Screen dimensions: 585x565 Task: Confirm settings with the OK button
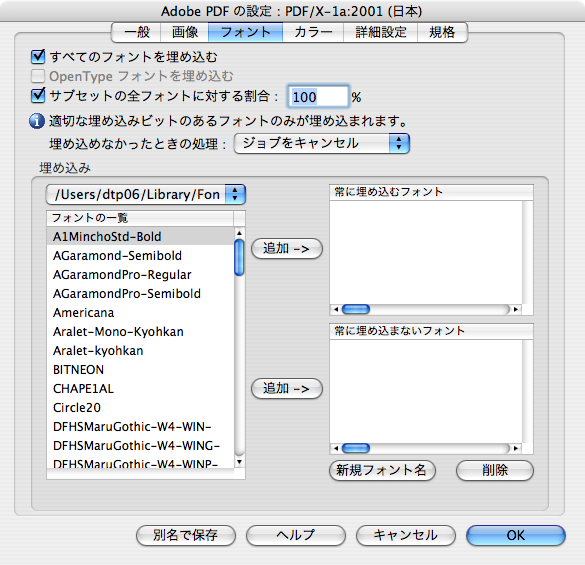point(516,536)
